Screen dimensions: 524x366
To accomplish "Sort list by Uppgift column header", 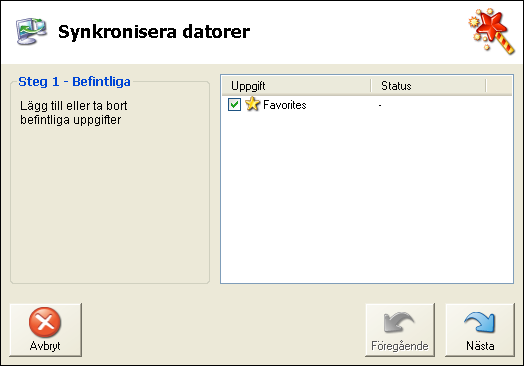I will [296, 86].
